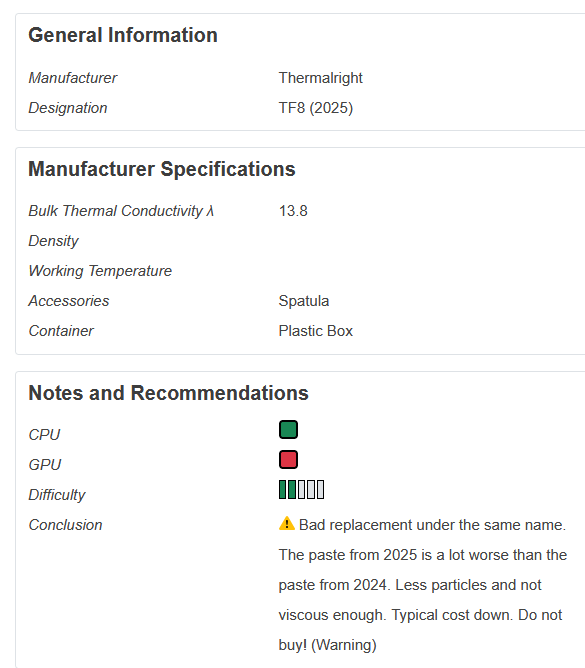
Task: Select the Notes and Recommendations heading
Action: coord(168,393)
